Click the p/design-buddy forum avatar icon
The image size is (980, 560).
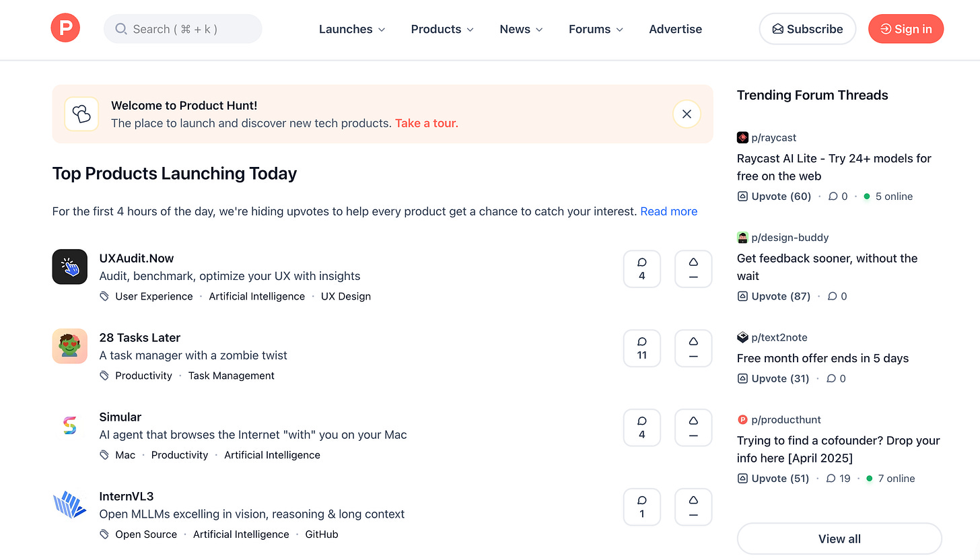click(x=742, y=237)
